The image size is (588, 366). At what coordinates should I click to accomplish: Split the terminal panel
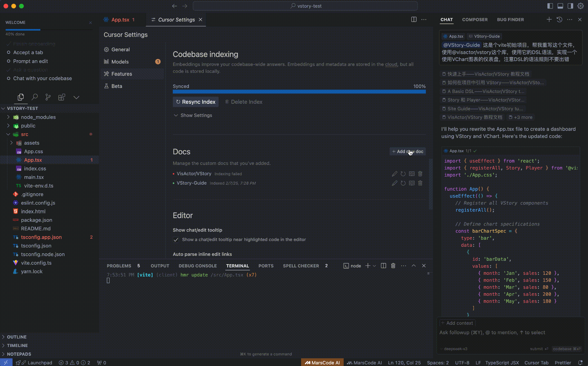(383, 265)
